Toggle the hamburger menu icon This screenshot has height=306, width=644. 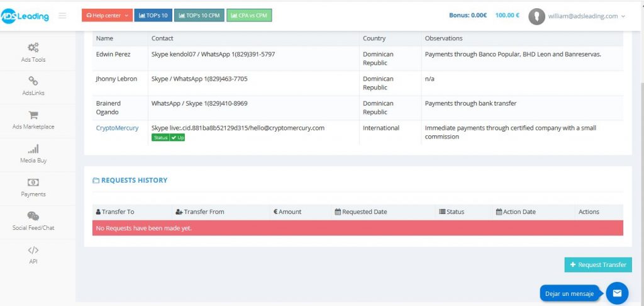62,16
